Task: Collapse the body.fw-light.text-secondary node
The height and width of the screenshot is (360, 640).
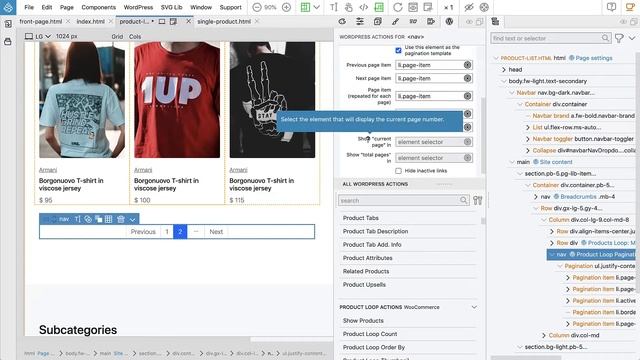Action: 504,81
